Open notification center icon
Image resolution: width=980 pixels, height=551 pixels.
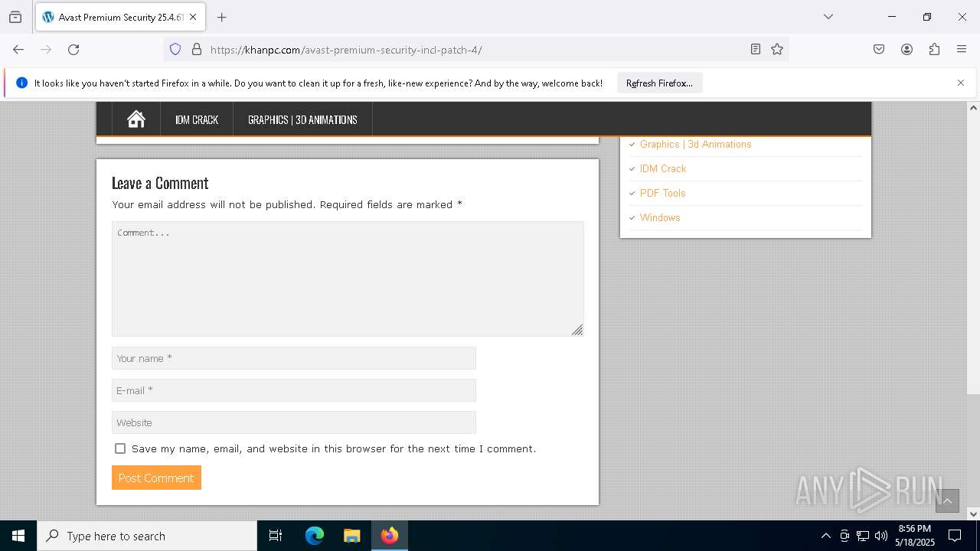[955, 536]
